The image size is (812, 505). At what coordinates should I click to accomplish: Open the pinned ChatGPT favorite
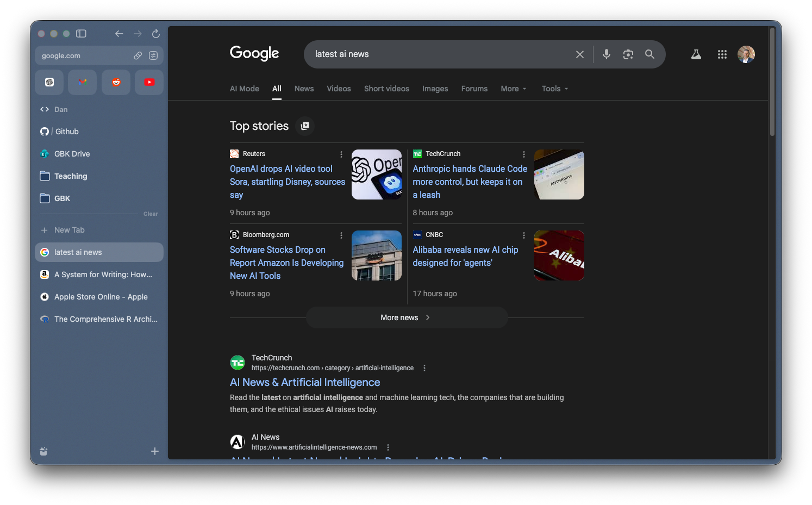(49, 82)
